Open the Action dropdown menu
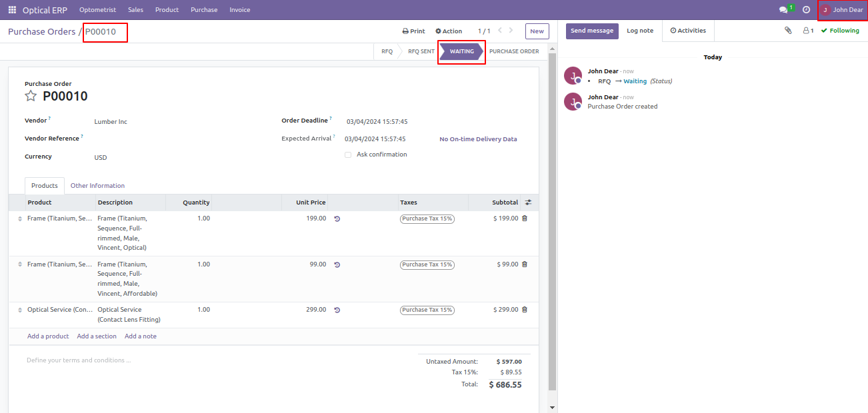The width and height of the screenshot is (868, 413). (449, 31)
